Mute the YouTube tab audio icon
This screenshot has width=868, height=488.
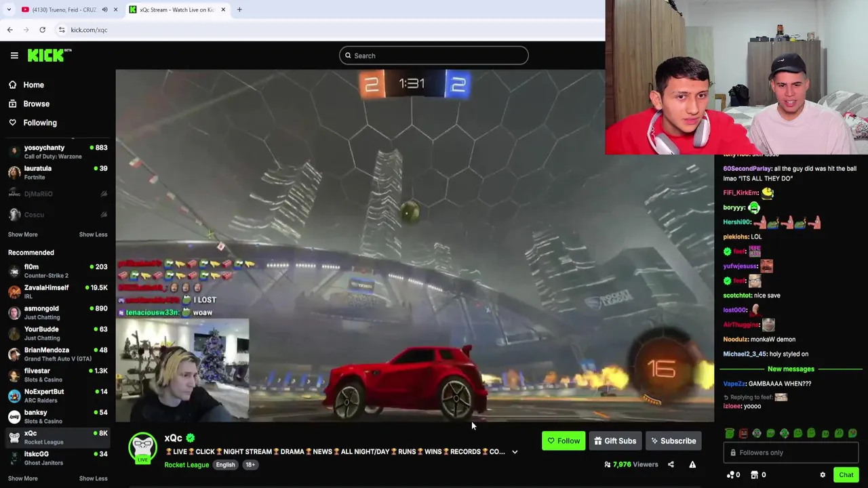(105, 9)
